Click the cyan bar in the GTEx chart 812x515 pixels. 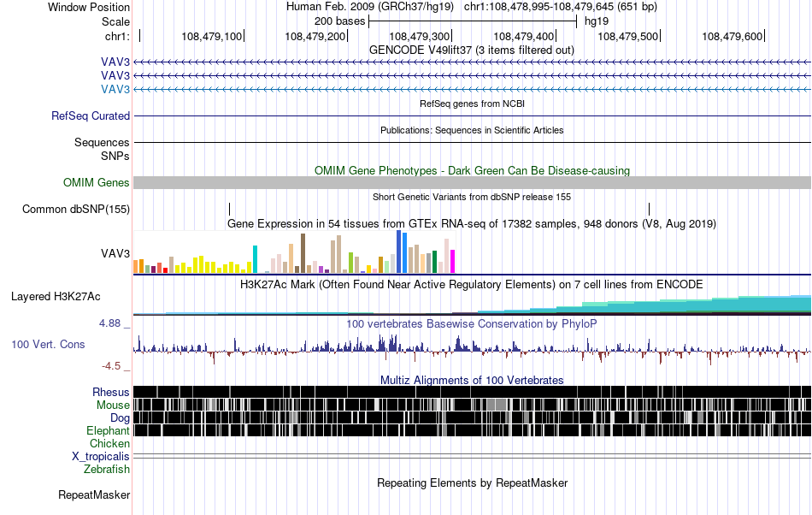(x=255, y=259)
